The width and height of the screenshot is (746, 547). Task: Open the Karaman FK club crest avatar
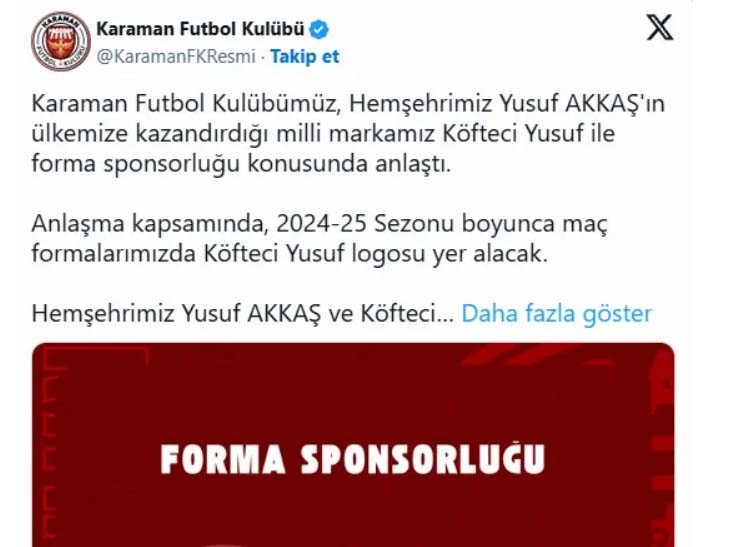point(61,41)
